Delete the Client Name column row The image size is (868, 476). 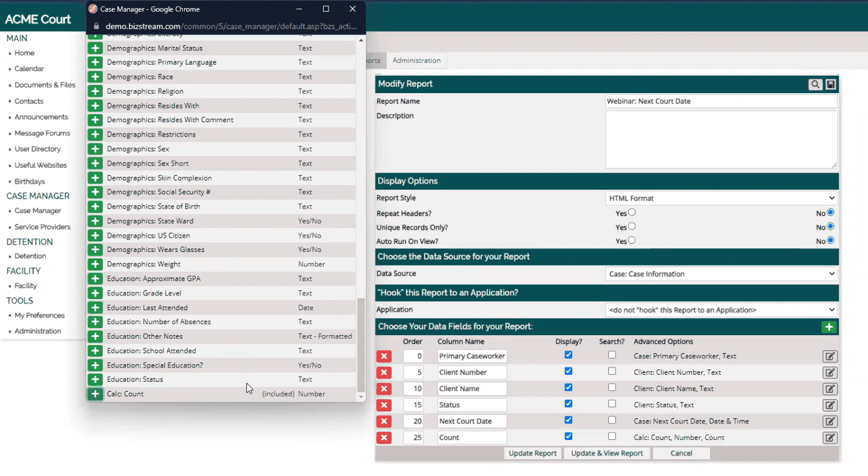[x=384, y=388]
